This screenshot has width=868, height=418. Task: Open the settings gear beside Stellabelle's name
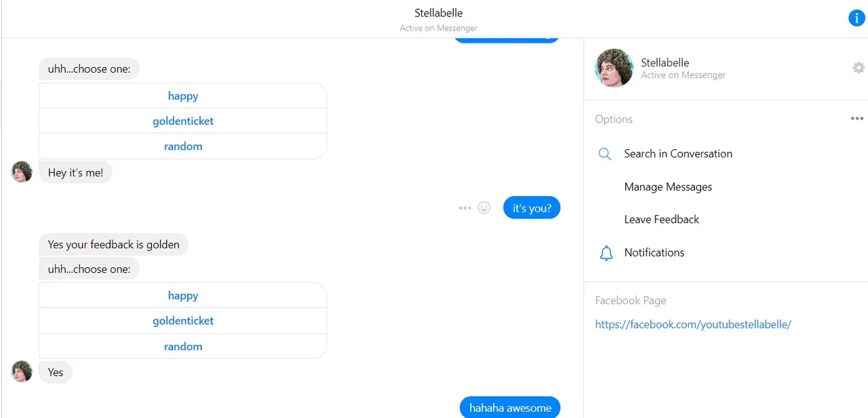(x=859, y=68)
